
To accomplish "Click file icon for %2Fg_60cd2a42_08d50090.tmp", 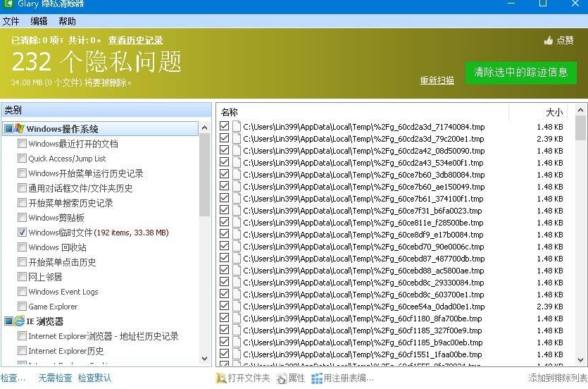I will (236, 150).
